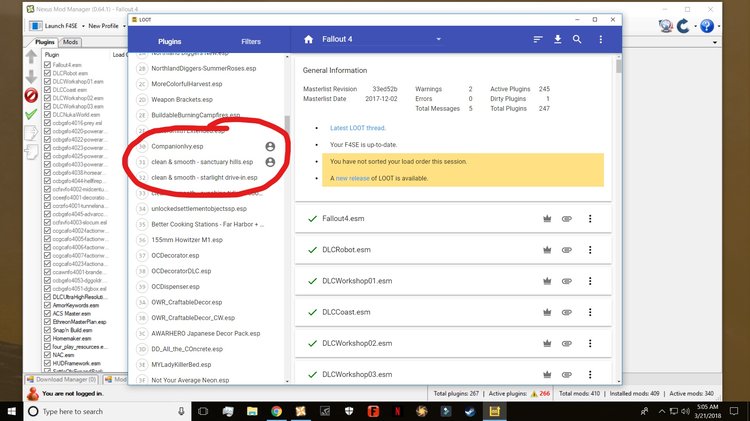Toggle the DLCCoast.esm checkbox in NMM
This screenshot has width=750, height=421.
click(47, 89)
